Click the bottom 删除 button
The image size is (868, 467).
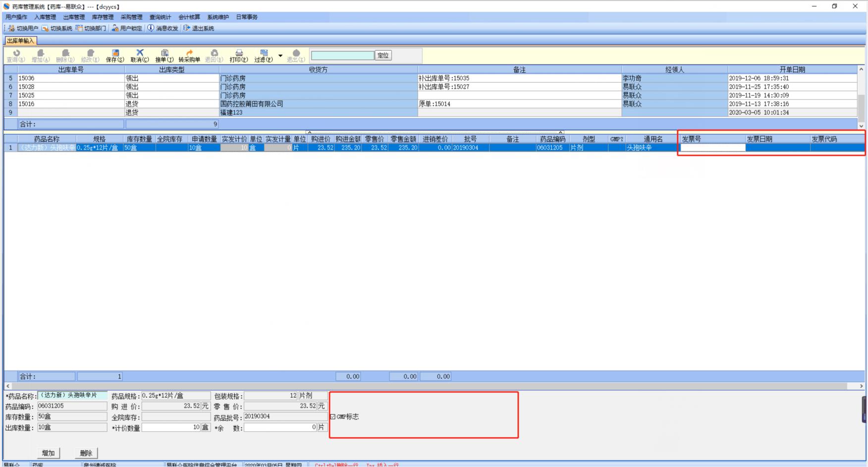[x=86, y=453]
